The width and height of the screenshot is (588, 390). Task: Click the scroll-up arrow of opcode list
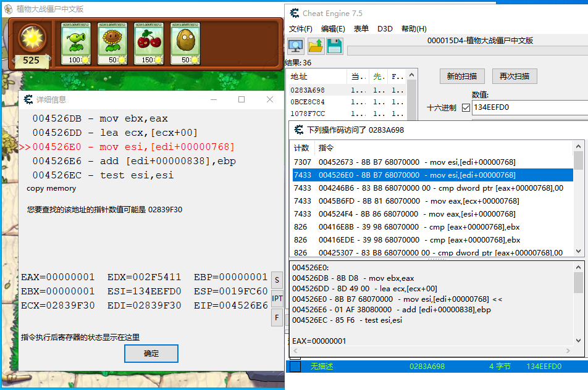(x=578, y=146)
